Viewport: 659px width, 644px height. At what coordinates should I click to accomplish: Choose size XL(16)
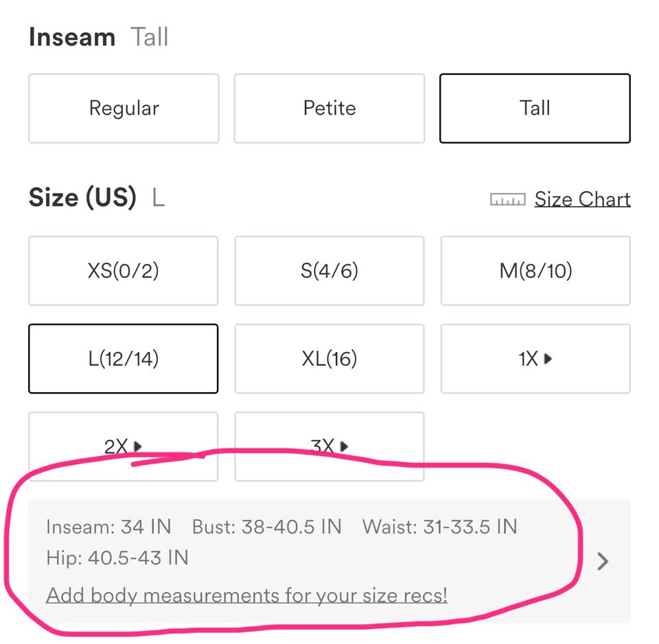(329, 358)
